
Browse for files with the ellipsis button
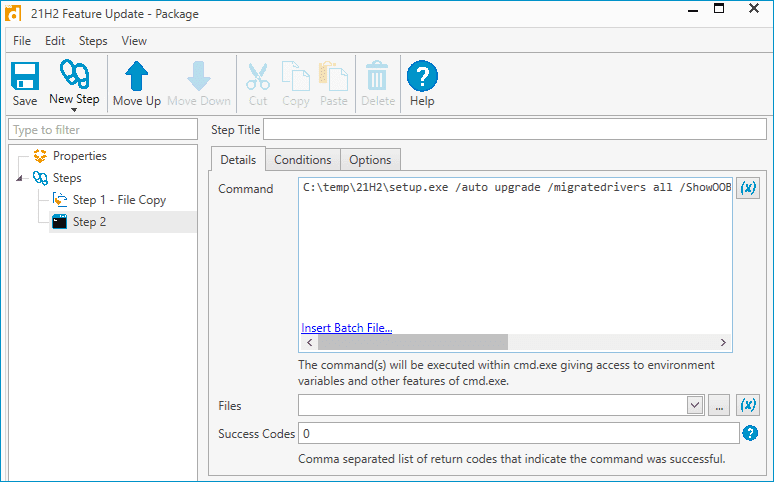(x=719, y=405)
